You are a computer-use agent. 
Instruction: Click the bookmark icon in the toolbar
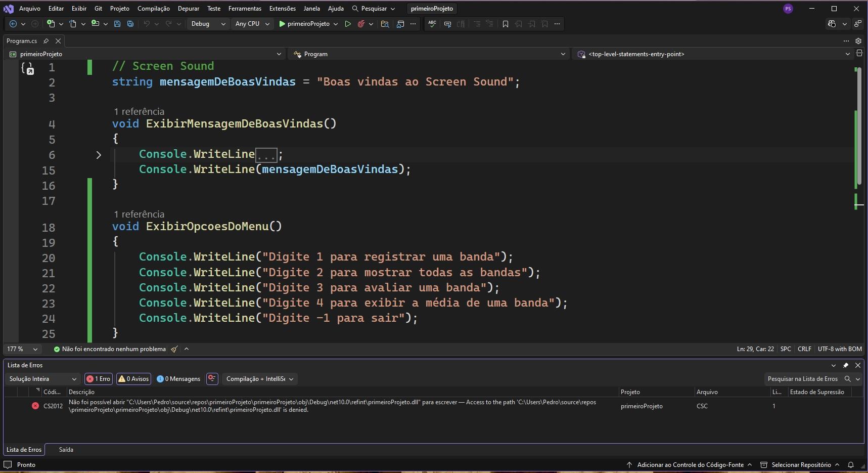click(505, 24)
